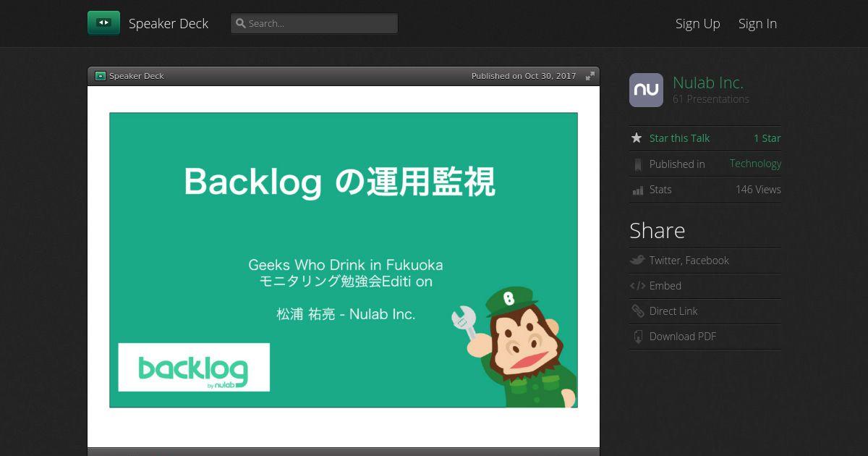Image resolution: width=868 pixels, height=456 pixels.
Task: Click the backlog by nulab logo on the slide
Action: coord(194,368)
